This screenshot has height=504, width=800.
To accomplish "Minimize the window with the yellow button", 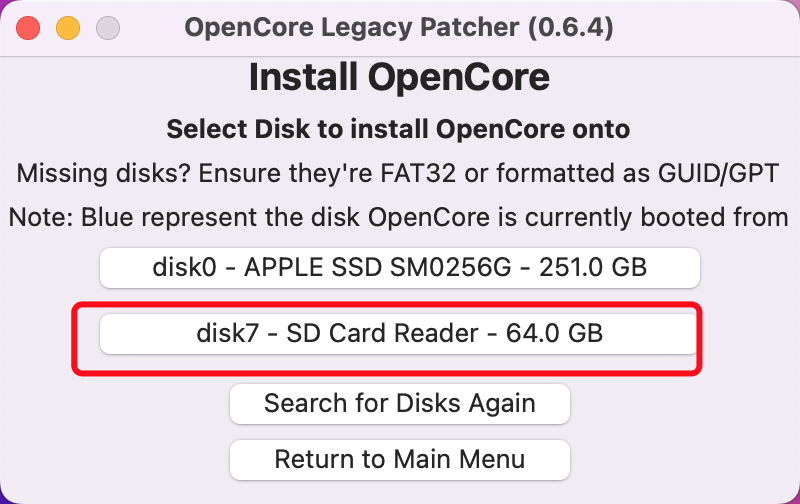I will [68, 28].
